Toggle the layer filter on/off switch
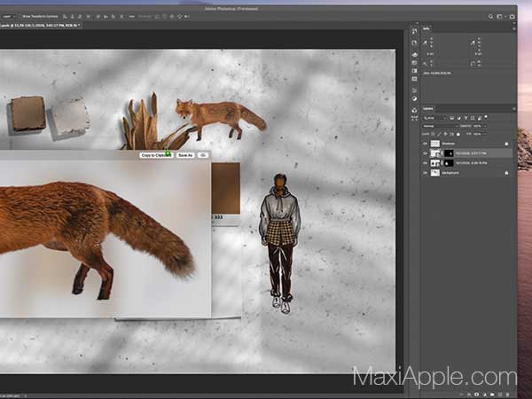 pyautogui.click(x=486, y=117)
